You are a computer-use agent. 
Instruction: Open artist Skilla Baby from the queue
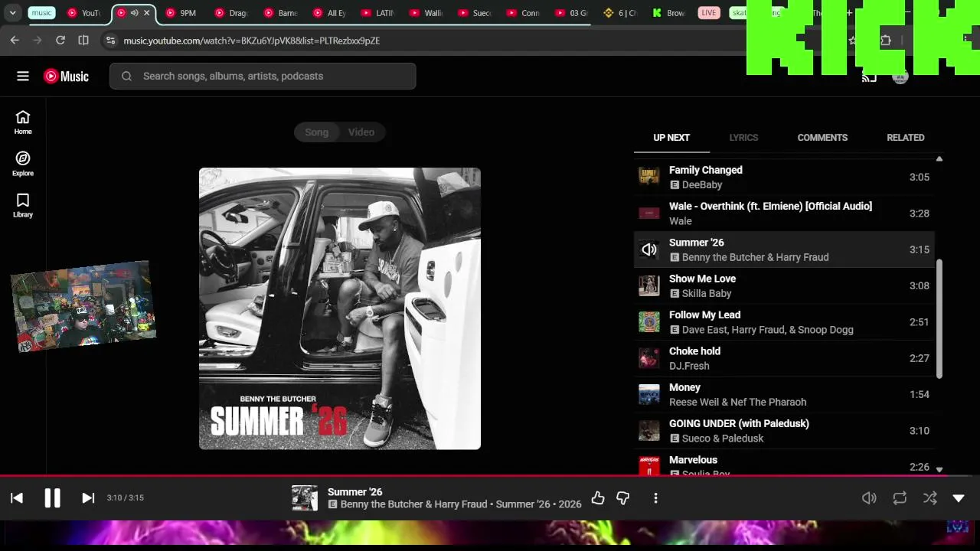click(x=707, y=293)
